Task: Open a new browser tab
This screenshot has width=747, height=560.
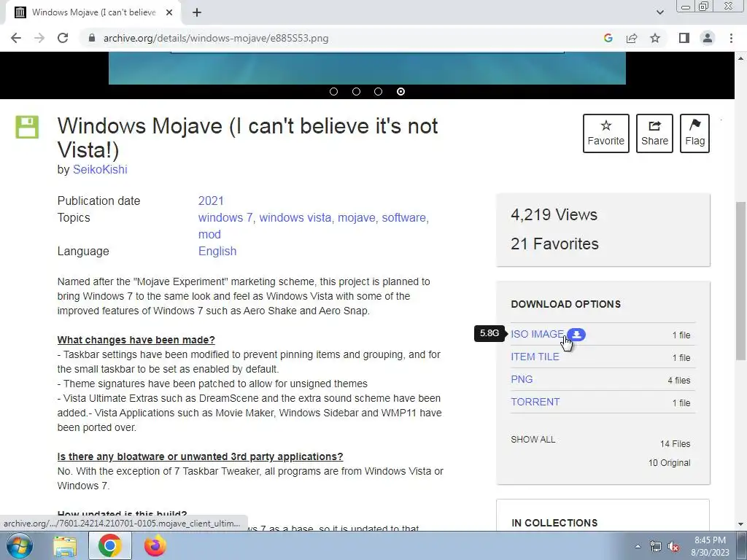Action: click(197, 12)
